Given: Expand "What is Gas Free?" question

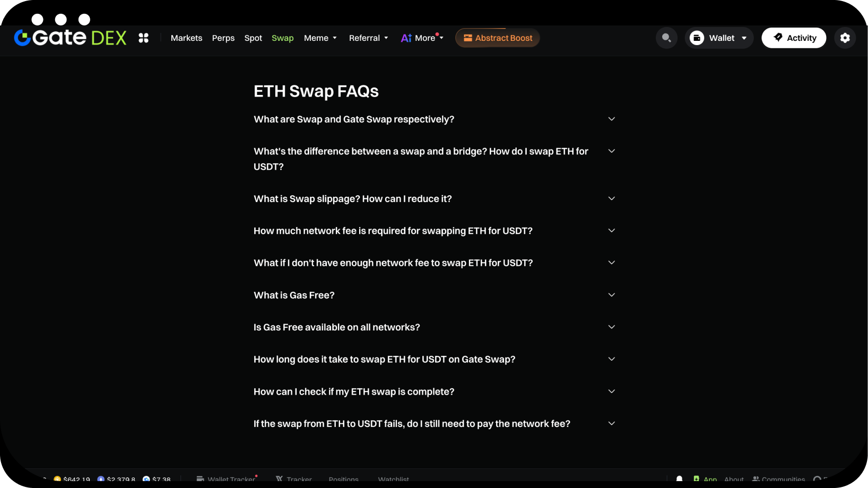Looking at the screenshot, I should tap(611, 295).
